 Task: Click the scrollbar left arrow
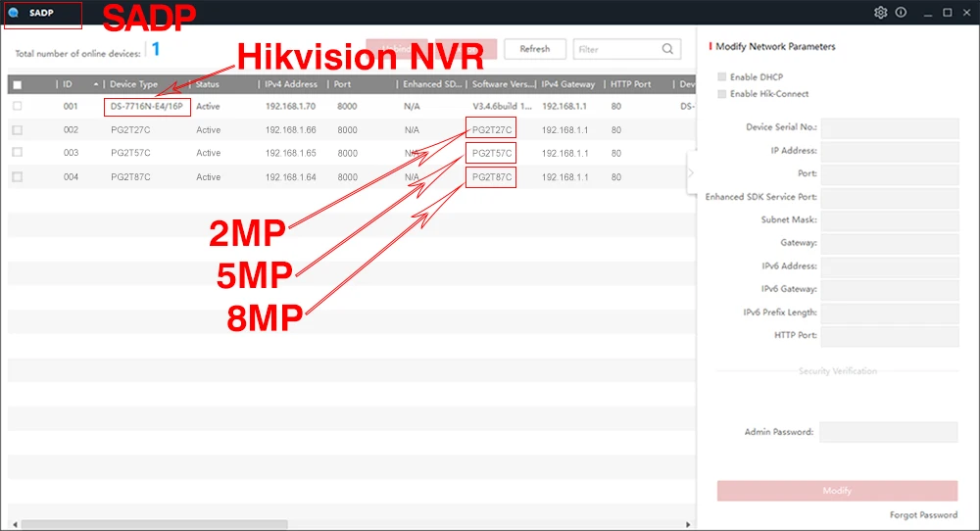click(15, 525)
